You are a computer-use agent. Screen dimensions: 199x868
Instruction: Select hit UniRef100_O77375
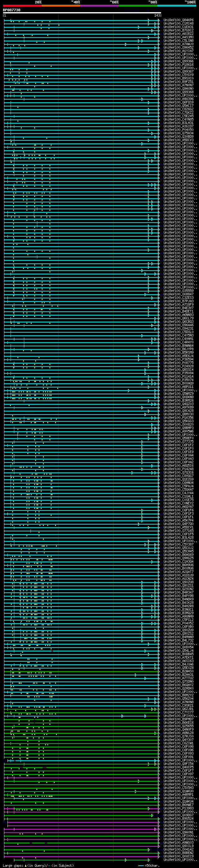click(x=178, y=442)
